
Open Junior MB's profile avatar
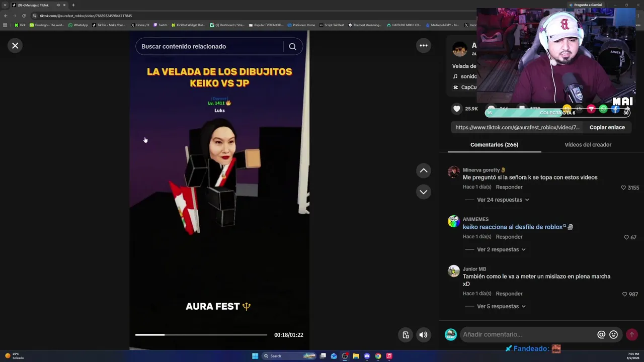[x=454, y=271]
